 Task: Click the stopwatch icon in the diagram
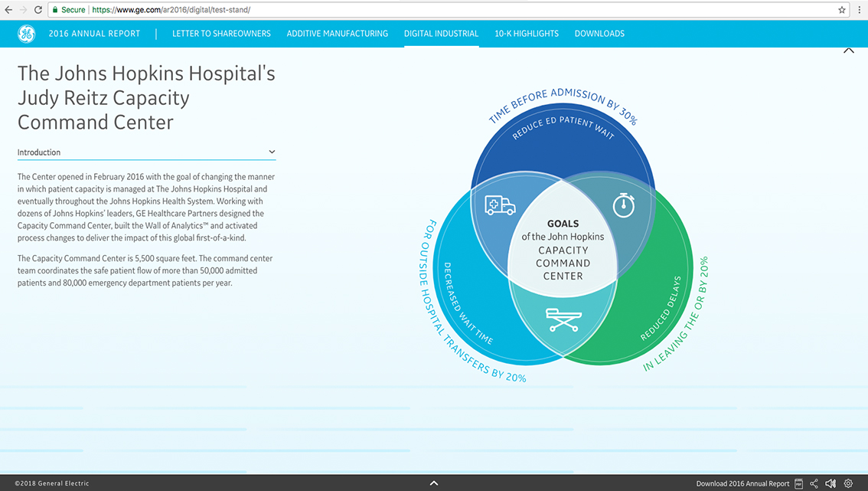pyautogui.click(x=623, y=205)
